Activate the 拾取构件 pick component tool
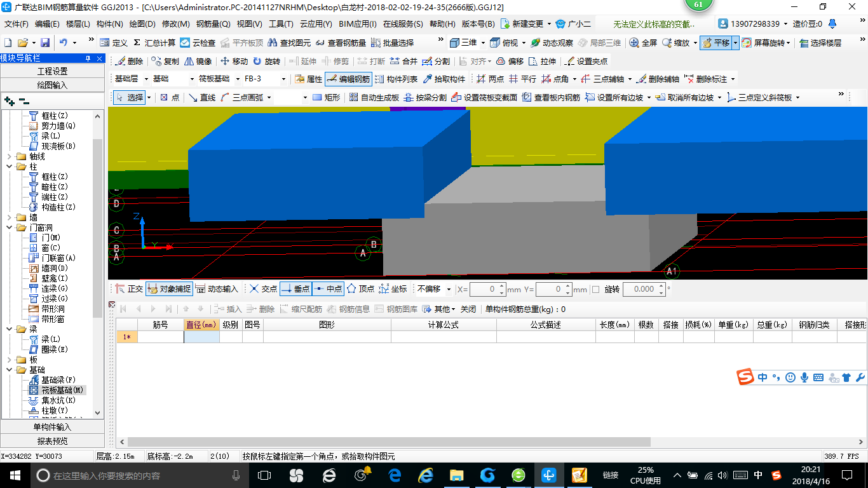Viewport: 868px width, 488px height. [x=444, y=79]
